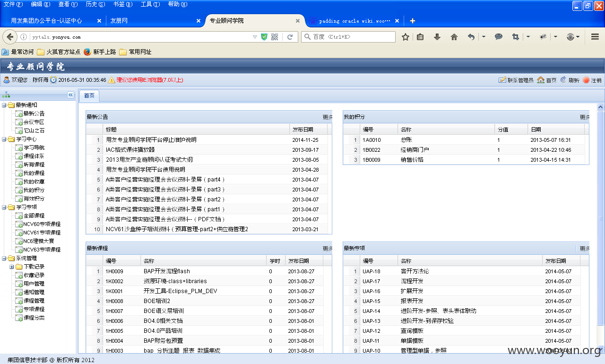Screen dimensions: 605x364
Task: Click the browser home icon
Action: [x=454, y=37]
